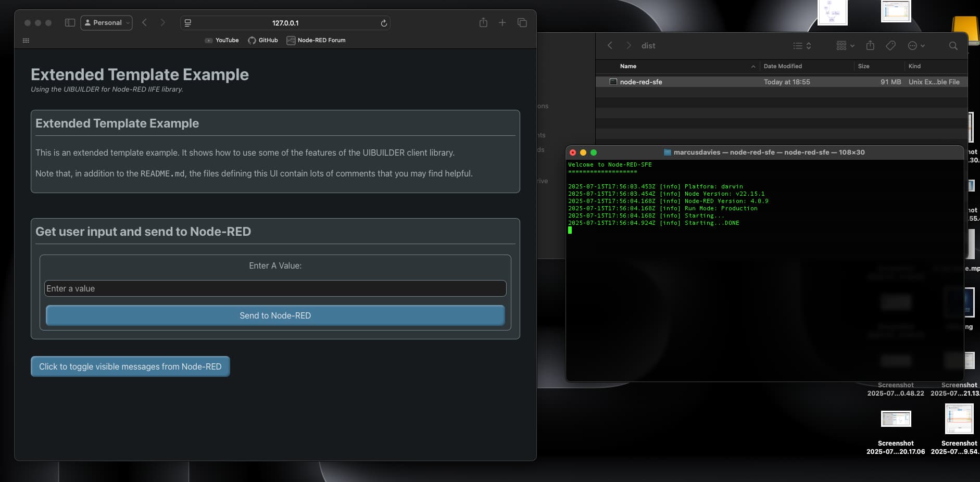Click Finder edit tags icon

[x=890, y=46]
